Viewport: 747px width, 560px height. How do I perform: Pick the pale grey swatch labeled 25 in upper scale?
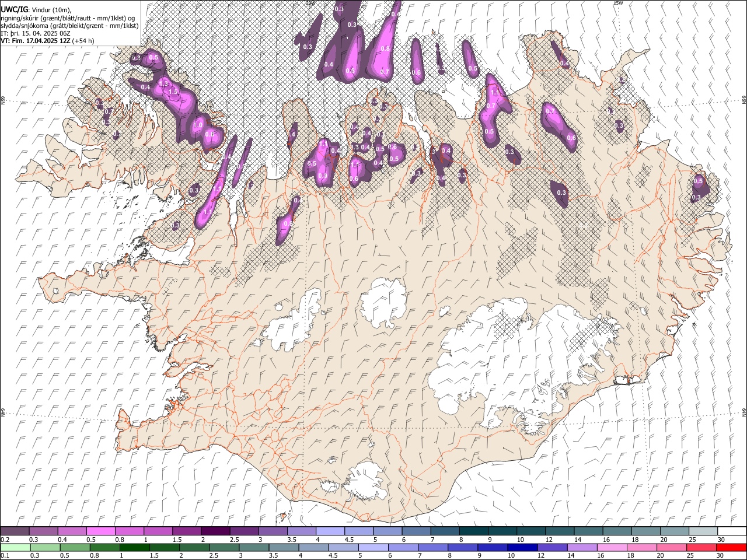pyautogui.click(x=703, y=531)
